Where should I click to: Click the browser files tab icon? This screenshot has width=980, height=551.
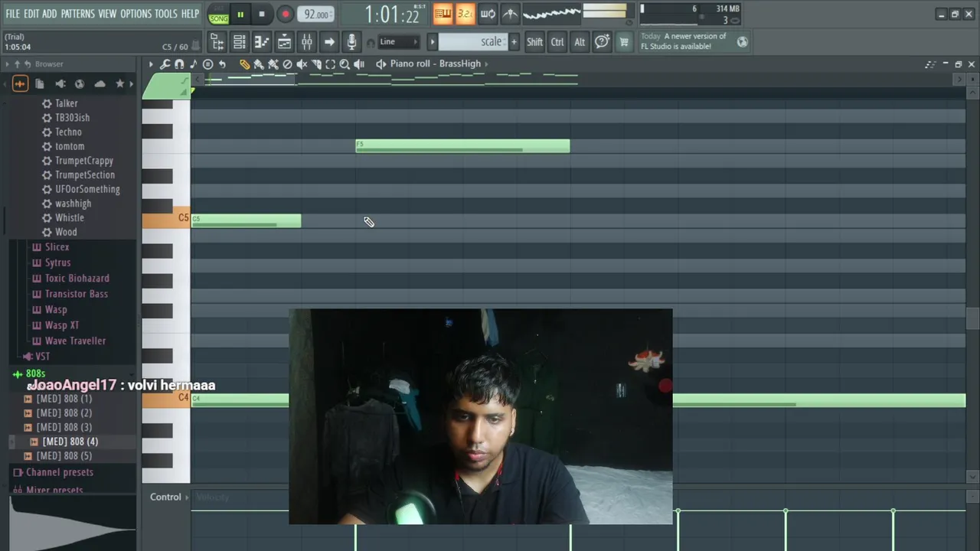[40, 83]
